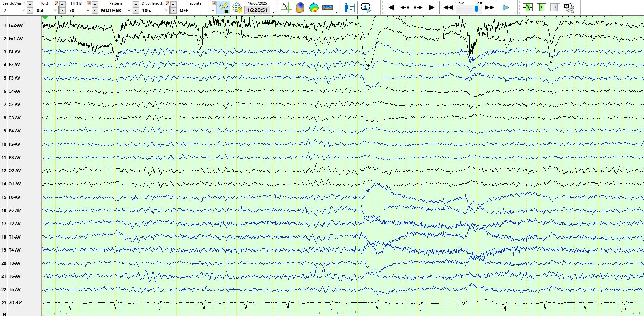Open the Favorite dropdown showing OFF
This screenshot has width=644, height=316.
pyautogui.click(x=197, y=10)
